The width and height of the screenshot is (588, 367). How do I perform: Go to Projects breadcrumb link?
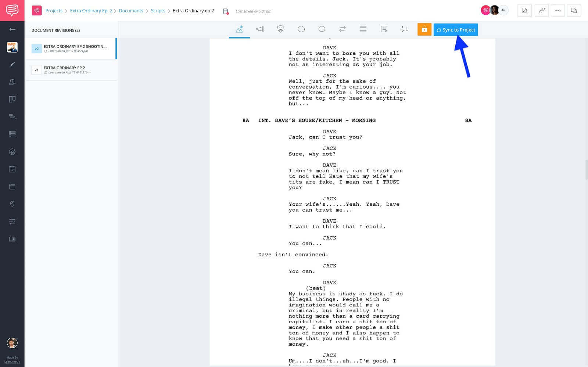[54, 11]
